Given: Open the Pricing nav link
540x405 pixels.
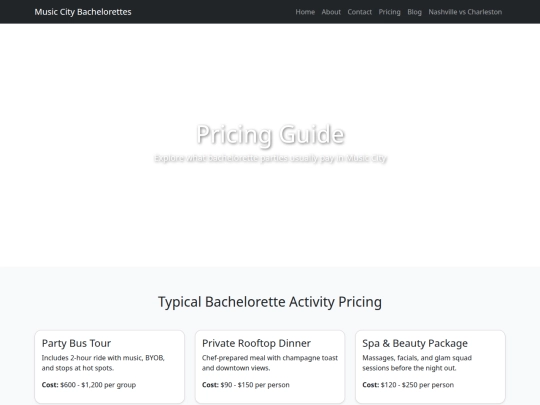Looking at the screenshot, I should [390, 12].
